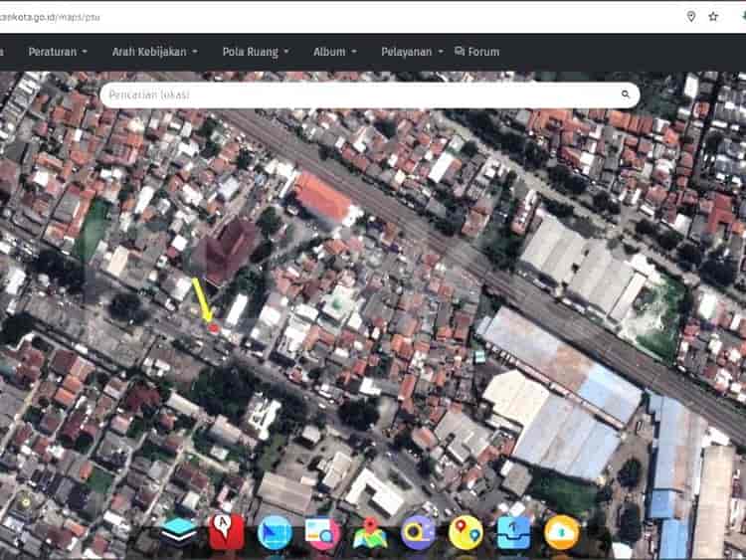Click the location pin icon in address bar
The image size is (746, 560).
click(x=691, y=17)
